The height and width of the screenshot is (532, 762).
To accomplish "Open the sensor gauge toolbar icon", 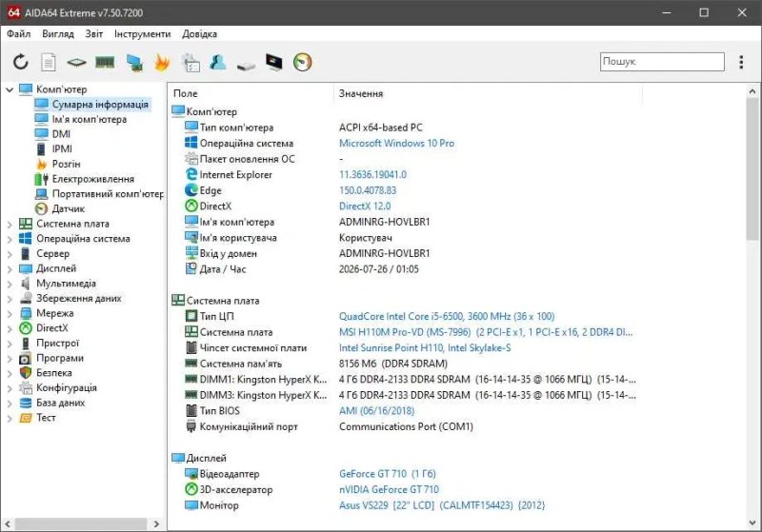I will coord(302,62).
